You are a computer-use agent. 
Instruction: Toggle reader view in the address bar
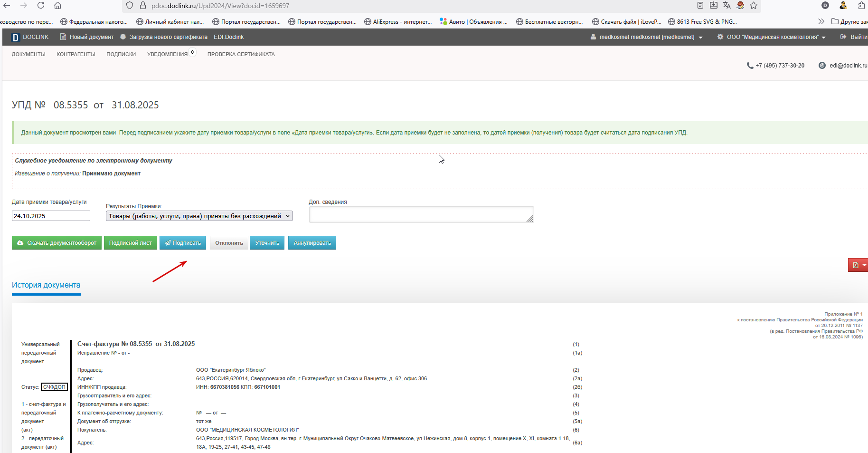[700, 5]
